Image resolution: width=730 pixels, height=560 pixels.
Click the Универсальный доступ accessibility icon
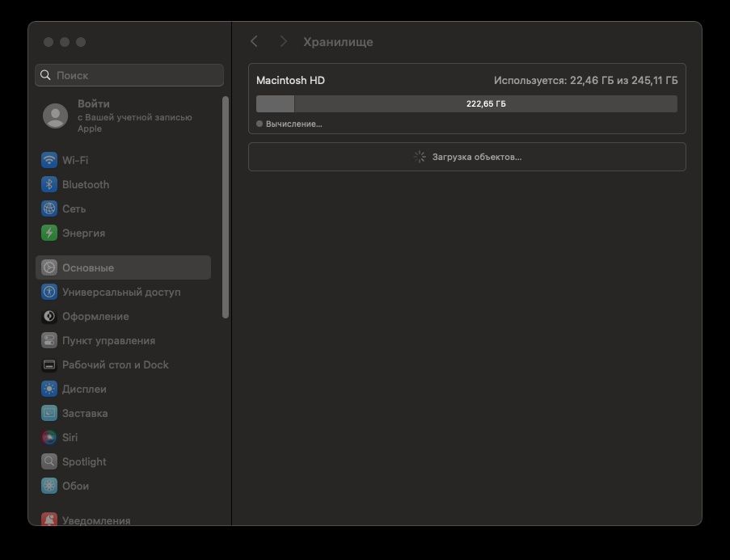pyautogui.click(x=49, y=292)
